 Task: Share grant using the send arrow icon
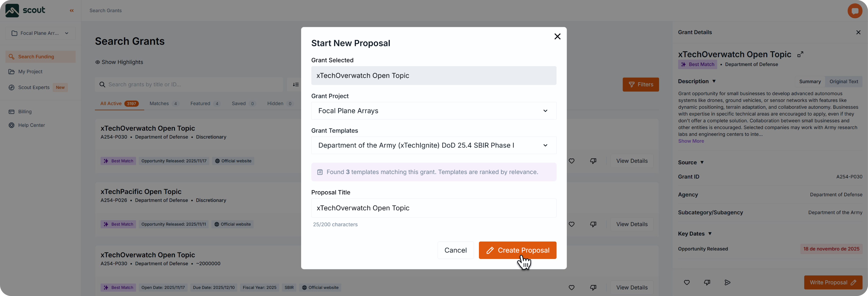click(x=728, y=282)
